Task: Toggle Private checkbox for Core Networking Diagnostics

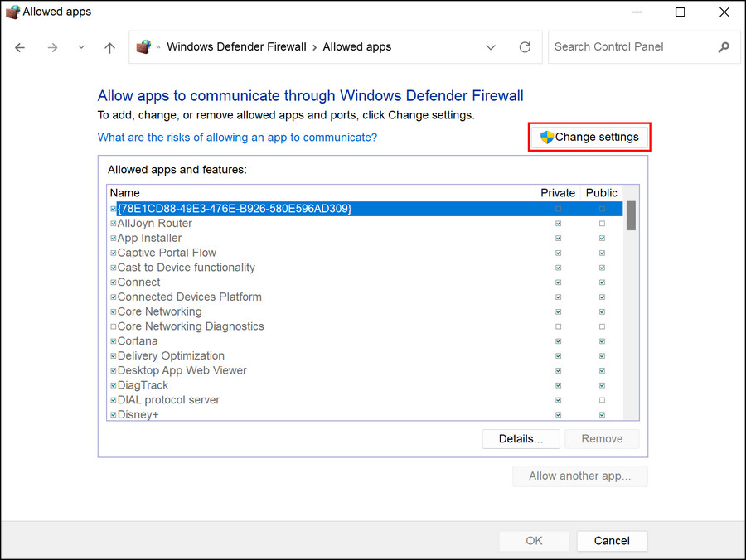Action: click(x=558, y=326)
